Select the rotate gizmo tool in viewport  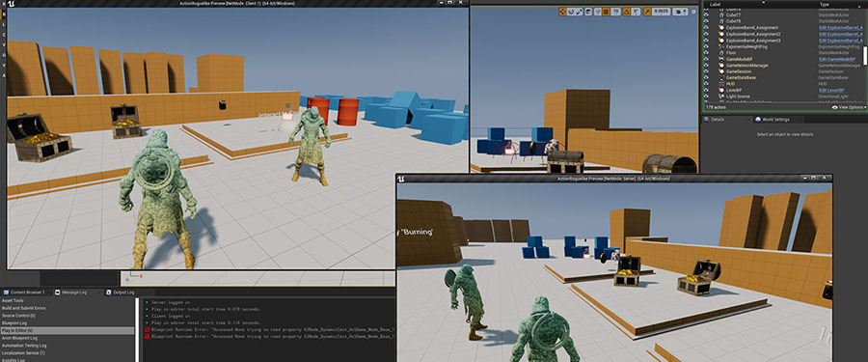point(571,11)
